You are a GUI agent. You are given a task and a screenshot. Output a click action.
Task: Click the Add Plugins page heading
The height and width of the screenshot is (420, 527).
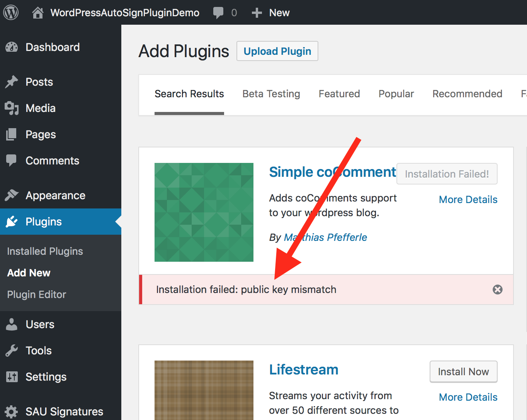coord(184,51)
